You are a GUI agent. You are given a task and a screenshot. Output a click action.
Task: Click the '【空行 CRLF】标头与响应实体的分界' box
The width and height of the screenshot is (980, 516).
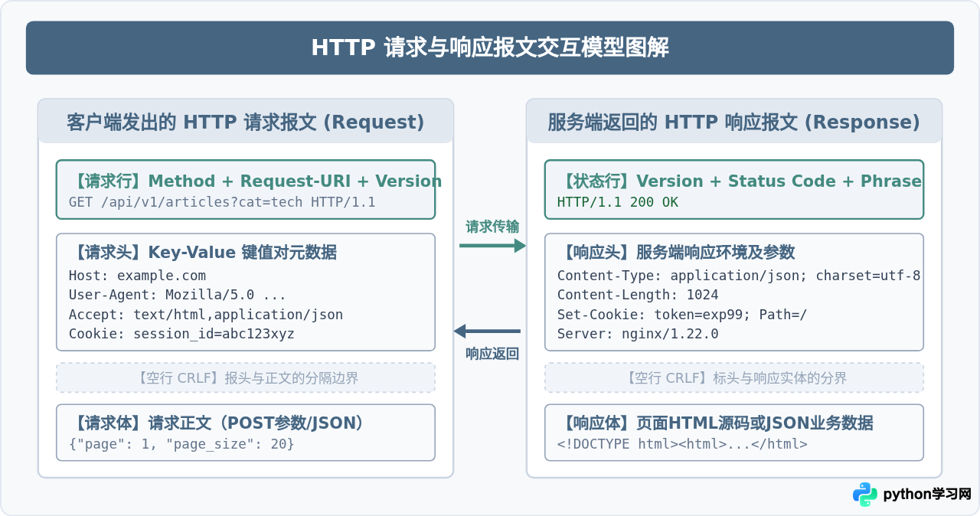[x=734, y=377]
